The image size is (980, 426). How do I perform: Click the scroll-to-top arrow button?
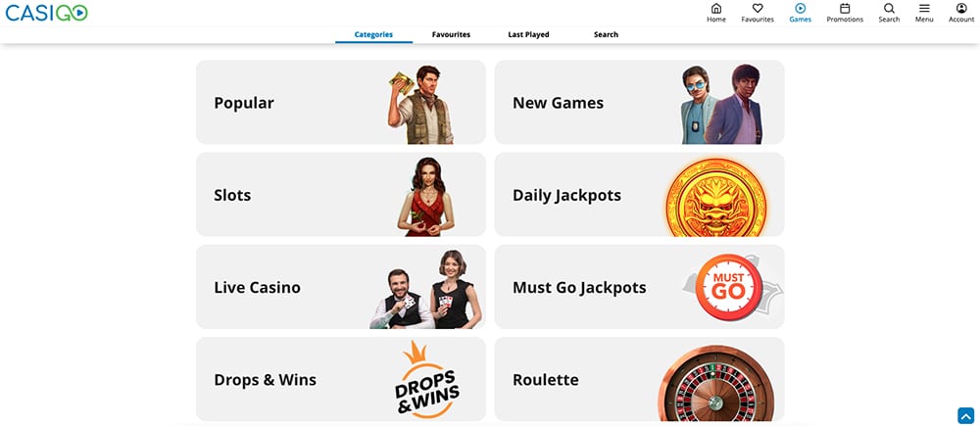coord(965,415)
